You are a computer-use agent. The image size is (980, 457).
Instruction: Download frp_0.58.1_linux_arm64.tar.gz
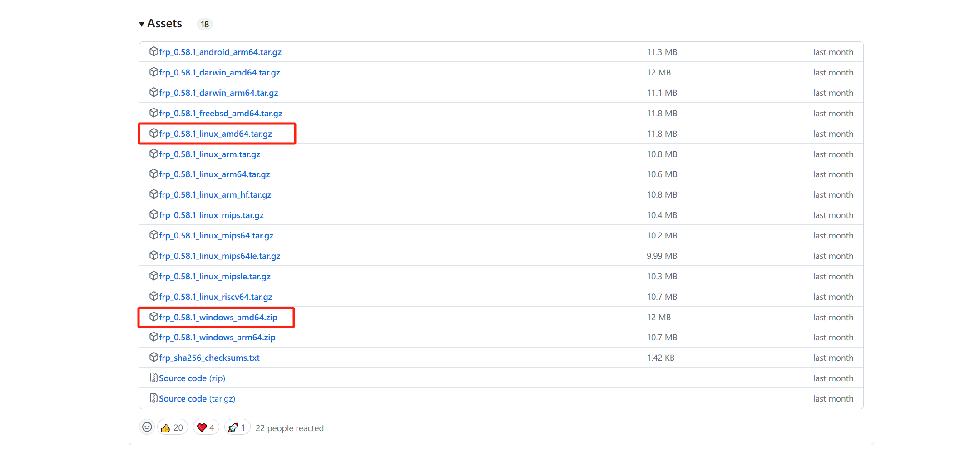[x=214, y=174]
